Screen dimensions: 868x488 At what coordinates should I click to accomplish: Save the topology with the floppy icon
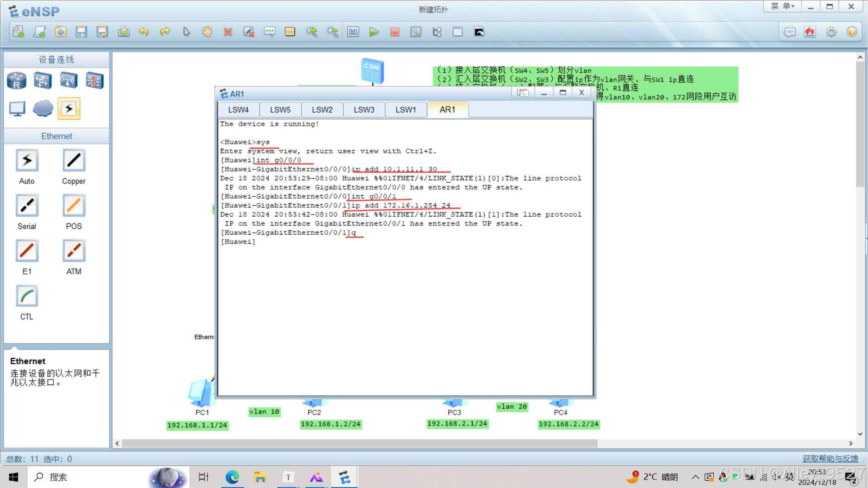tap(81, 32)
